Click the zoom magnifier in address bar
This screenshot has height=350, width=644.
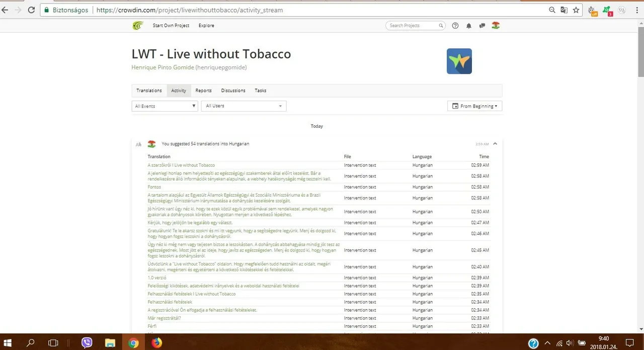coord(552,10)
